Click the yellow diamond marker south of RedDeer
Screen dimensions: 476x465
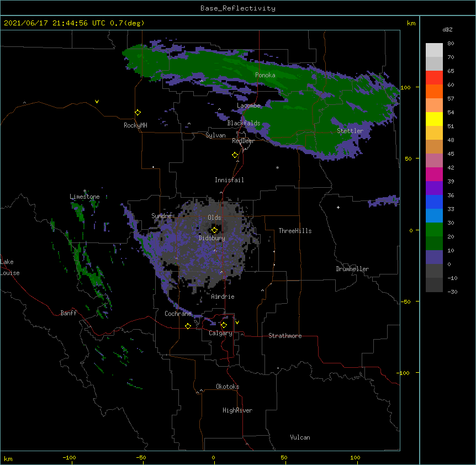235,155
